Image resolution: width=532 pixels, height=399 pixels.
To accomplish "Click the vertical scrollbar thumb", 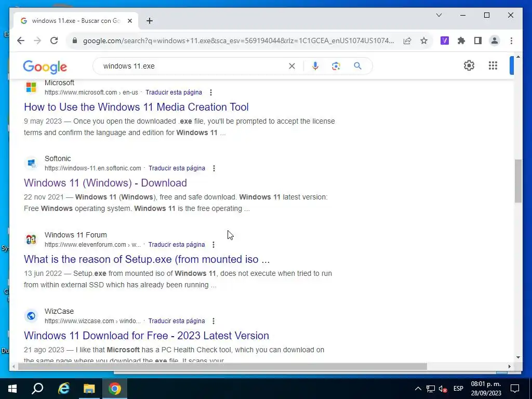I will (518, 181).
